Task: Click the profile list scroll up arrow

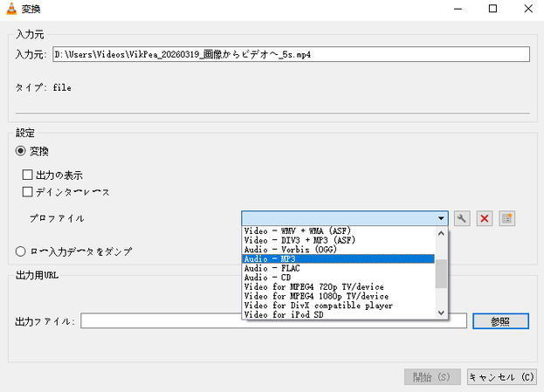Action: 441,233
